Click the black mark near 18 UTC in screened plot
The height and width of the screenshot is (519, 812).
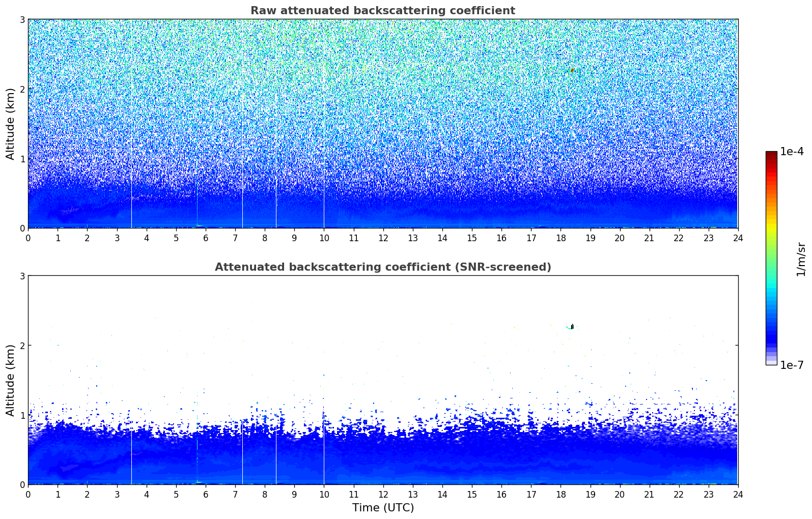tap(572, 326)
